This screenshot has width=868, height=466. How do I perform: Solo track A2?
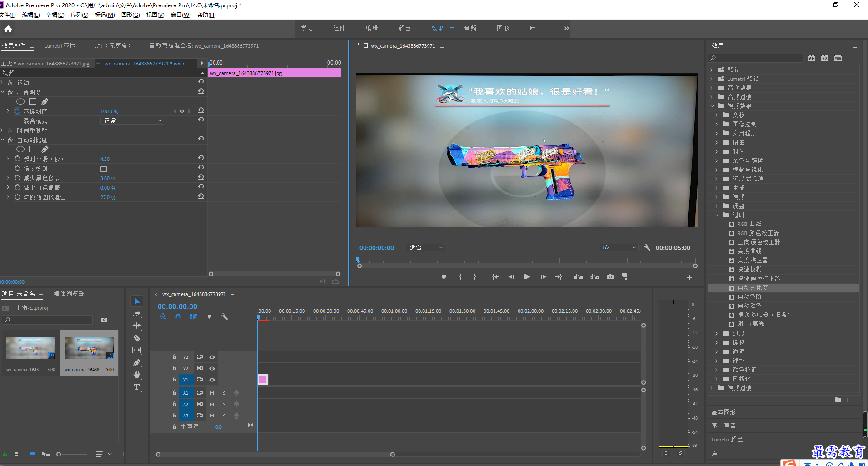coord(224,404)
